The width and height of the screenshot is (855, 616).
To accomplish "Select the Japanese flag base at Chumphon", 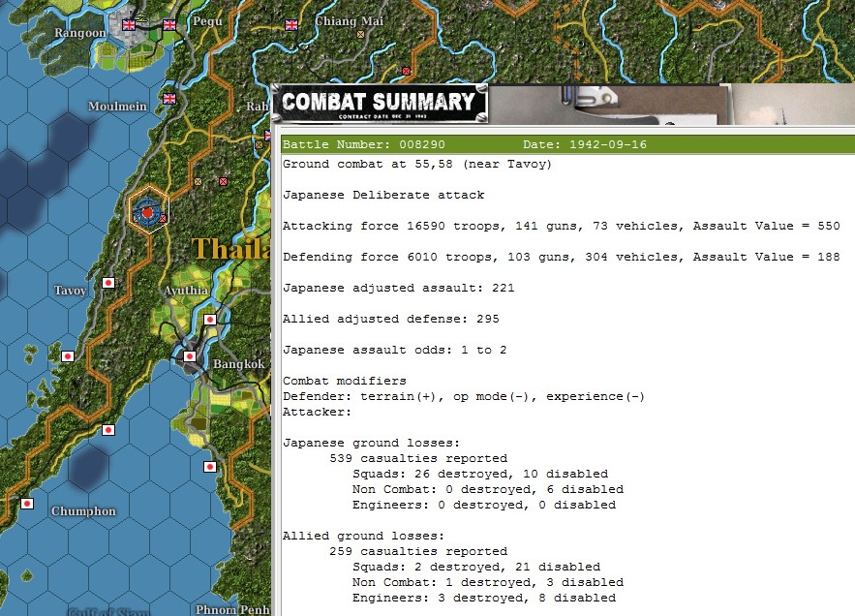I will point(27,503).
